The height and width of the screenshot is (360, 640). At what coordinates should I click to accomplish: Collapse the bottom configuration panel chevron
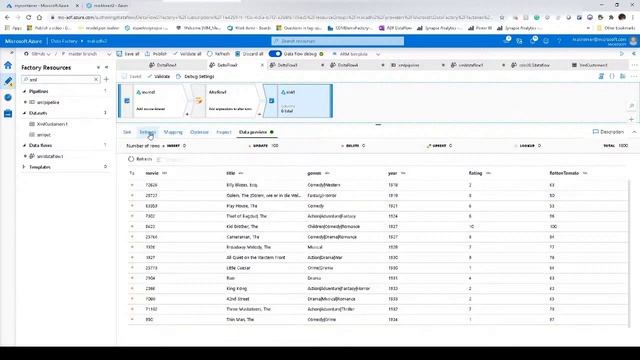tap(634, 132)
